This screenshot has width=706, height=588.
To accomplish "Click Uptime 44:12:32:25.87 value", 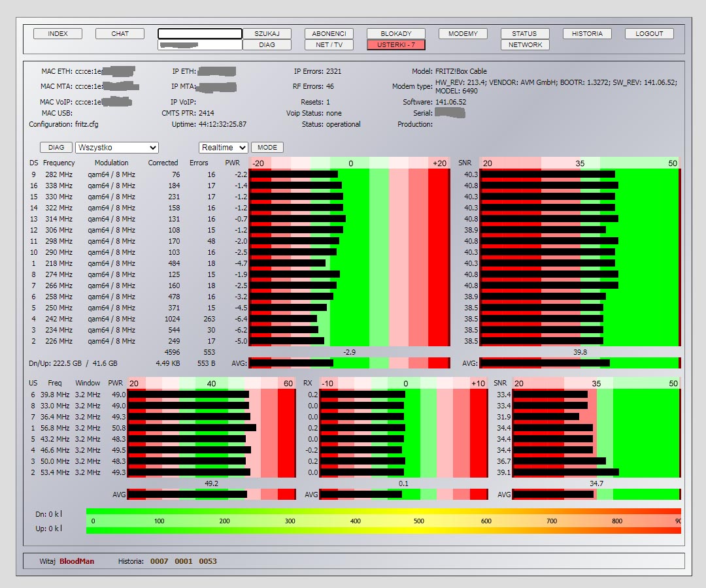I will click(222, 124).
